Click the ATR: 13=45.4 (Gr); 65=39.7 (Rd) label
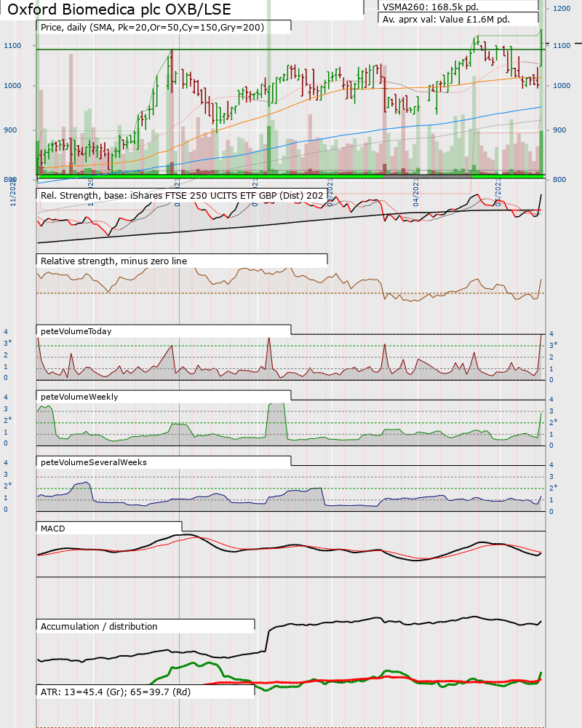Screen dimensions: 582x728 pos(116,692)
